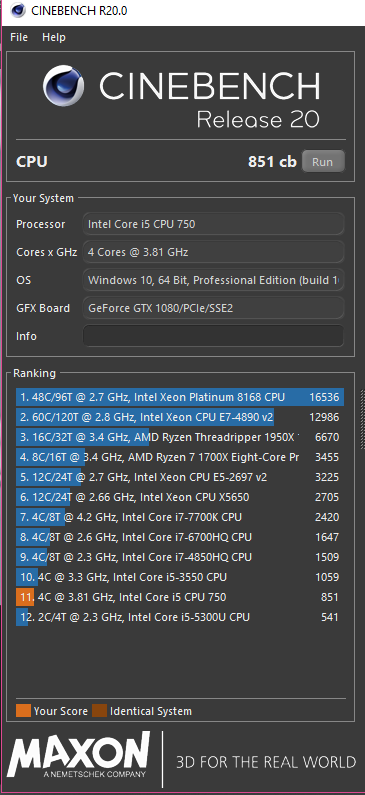Open the File menu
This screenshot has height=795, width=365.
pos(19,38)
